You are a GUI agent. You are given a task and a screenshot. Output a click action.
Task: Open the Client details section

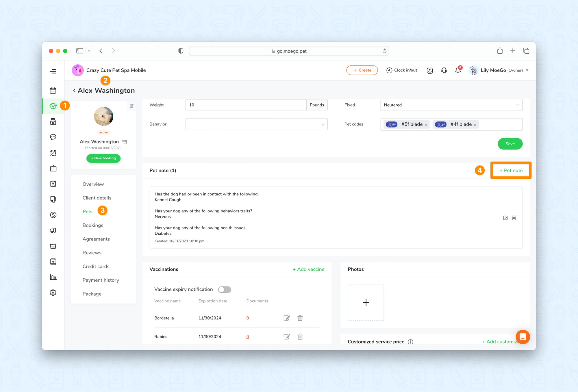pyautogui.click(x=97, y=198)
